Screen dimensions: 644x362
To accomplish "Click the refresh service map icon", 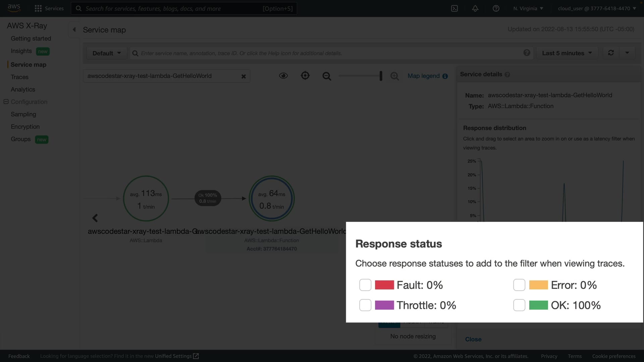I will (611, 53).
